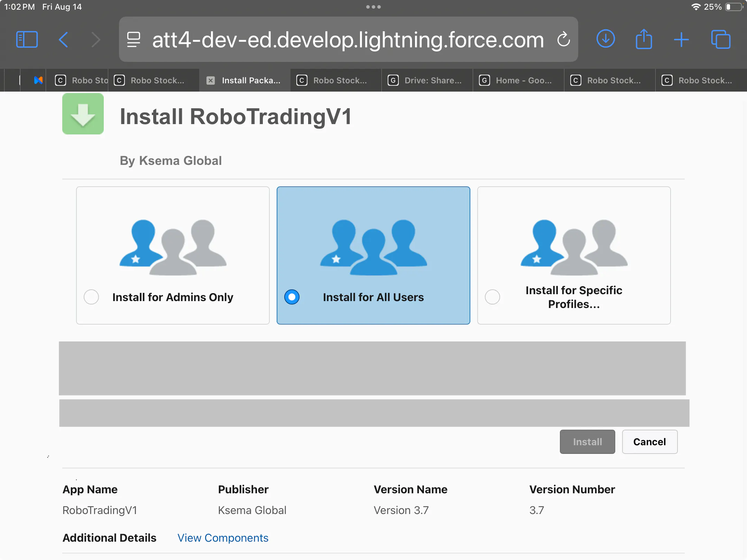The width and height of the screenshot is (747, 560).
Task: Tap the address bar URL field
Action: pyautogui.click(x=348, y=39)
